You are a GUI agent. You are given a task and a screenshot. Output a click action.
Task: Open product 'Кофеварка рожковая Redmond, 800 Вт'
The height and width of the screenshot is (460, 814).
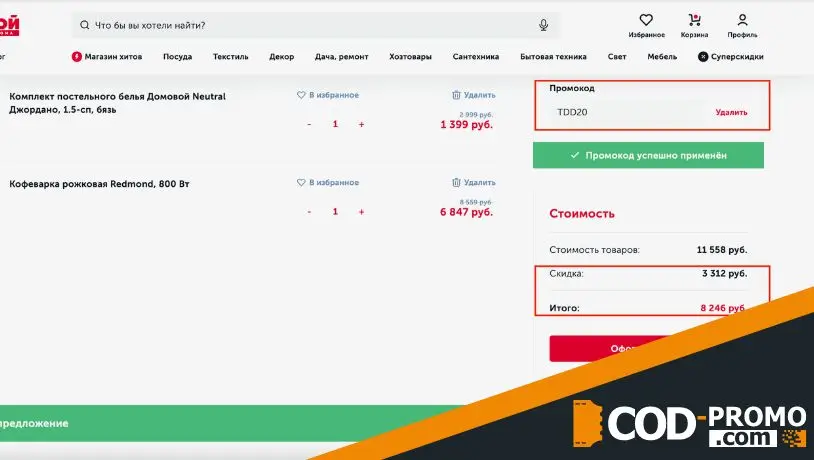99,184
